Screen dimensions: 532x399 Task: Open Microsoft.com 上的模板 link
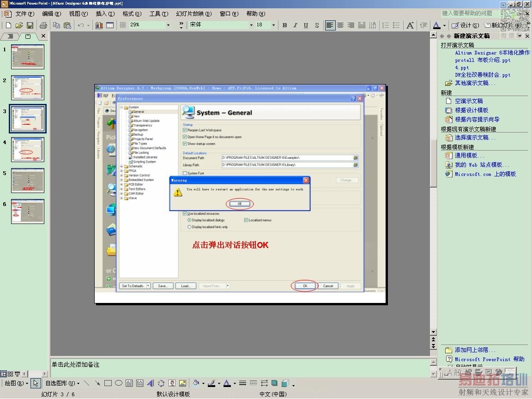coord(485,174)
